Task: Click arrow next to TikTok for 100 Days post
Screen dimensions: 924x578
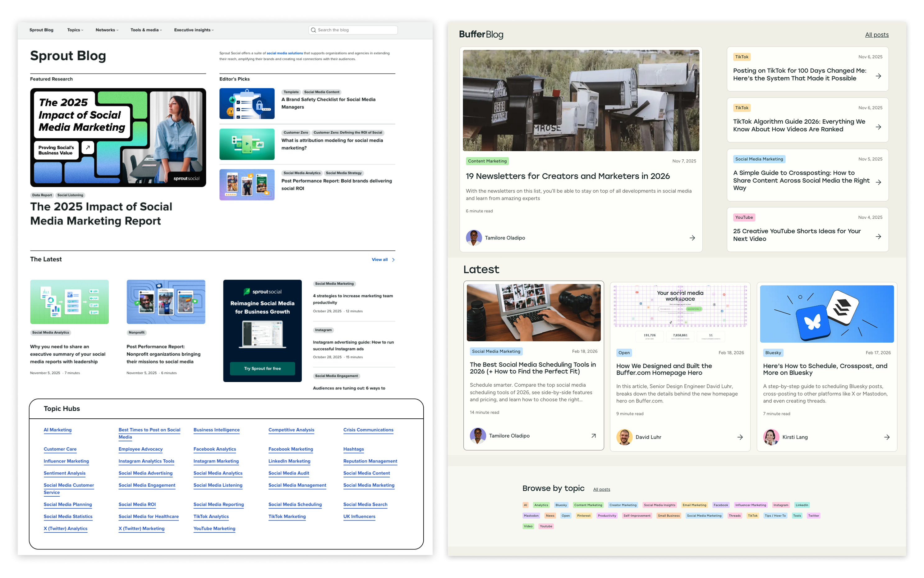Action: tap(879, 76)
